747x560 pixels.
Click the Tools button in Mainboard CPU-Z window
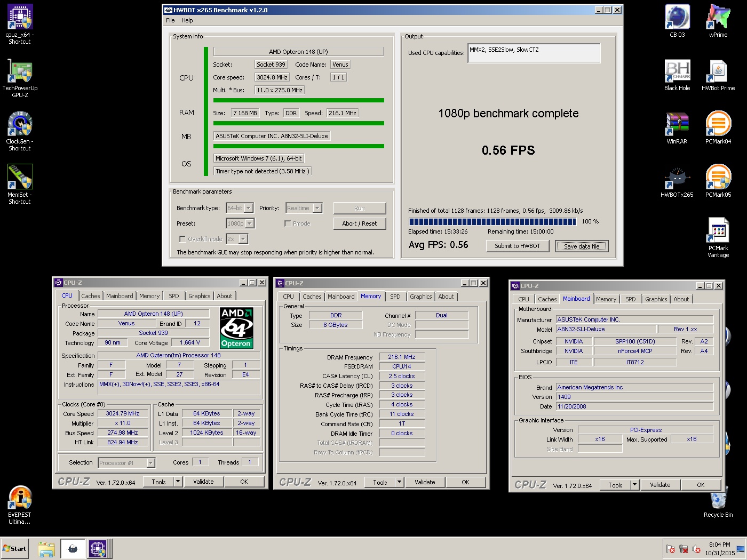(615, 485)
